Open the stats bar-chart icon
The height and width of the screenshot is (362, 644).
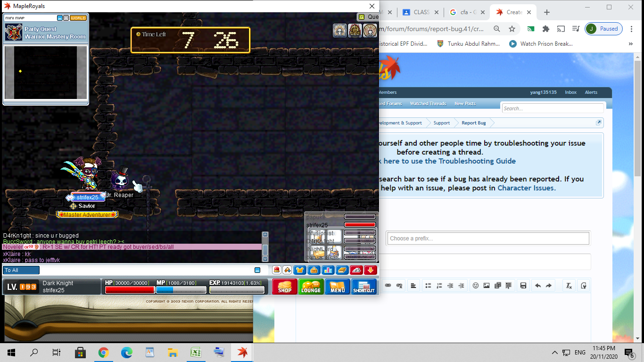coord(328,270)
